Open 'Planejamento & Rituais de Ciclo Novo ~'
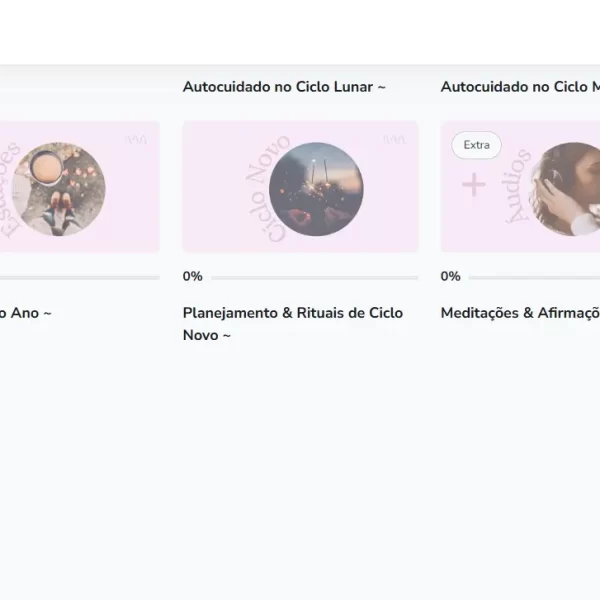Image resolution: width=600 pixels, height=600 pixels. pyautogui.click(x=293, y=324)
